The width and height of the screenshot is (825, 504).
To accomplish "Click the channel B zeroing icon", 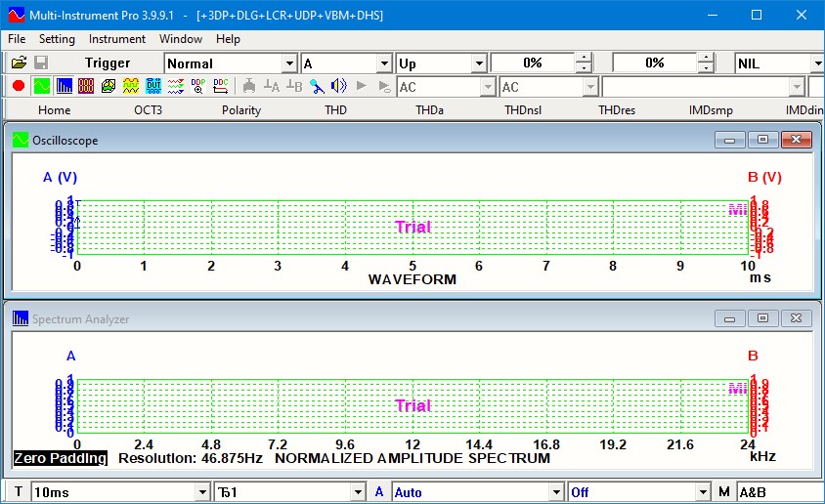I will (x=294, y=86).
